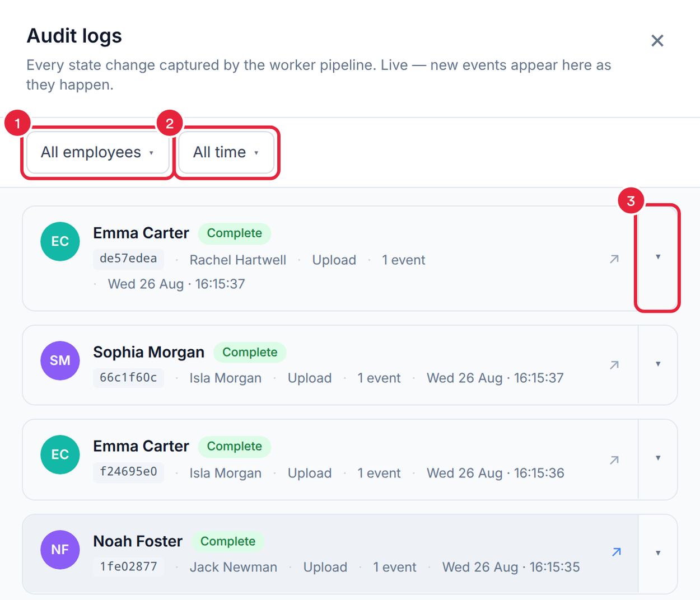Open the All employees filter dropdown
The height and width of the screenshot is (600, 700).
98,152
